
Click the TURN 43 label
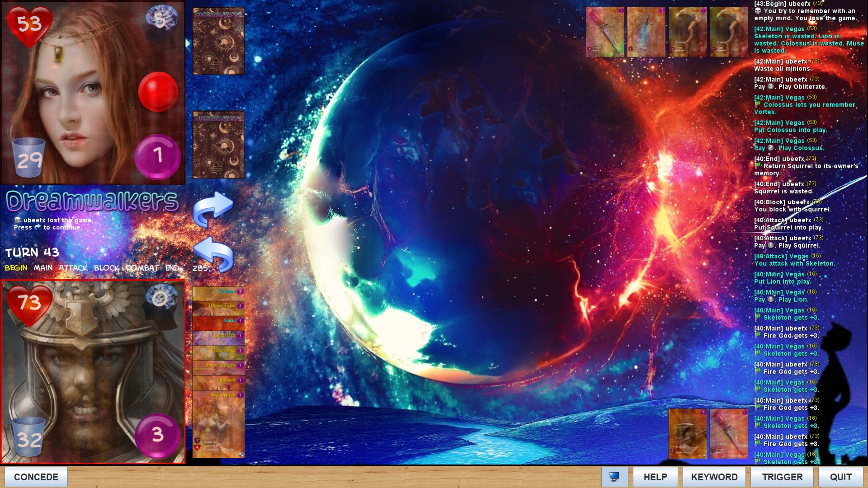click(33, 252)
